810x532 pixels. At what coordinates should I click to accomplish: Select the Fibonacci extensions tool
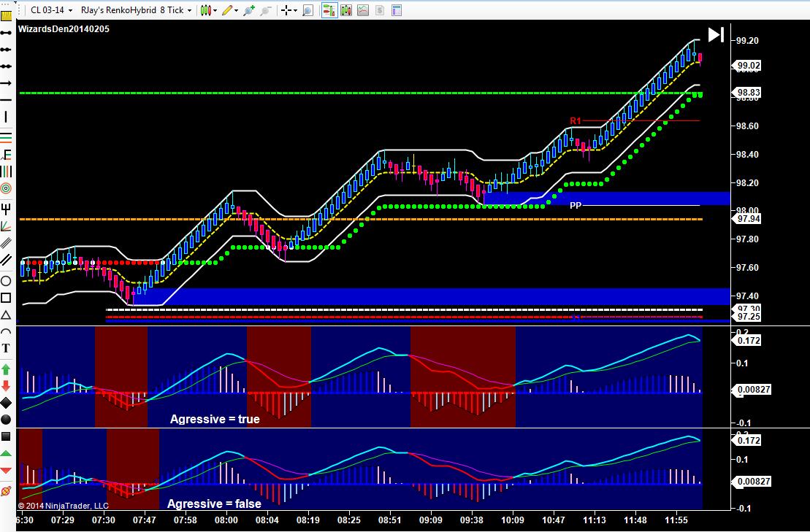point(6,154)
